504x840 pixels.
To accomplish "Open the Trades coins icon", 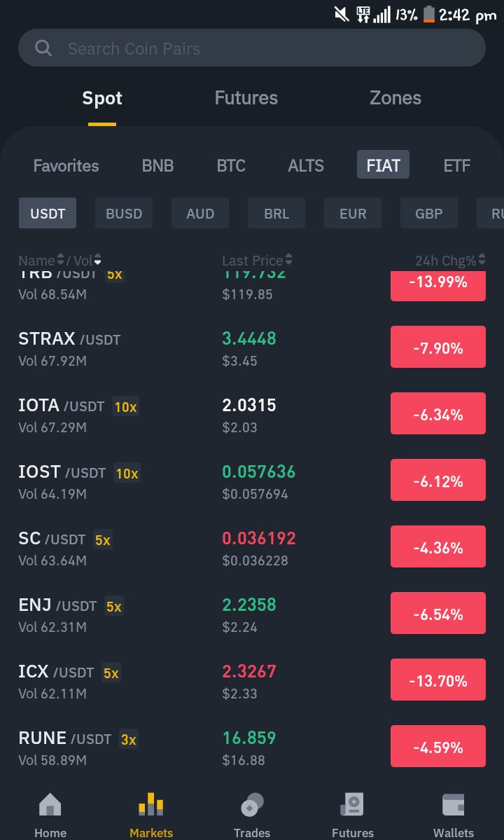I will pos(252,804).
